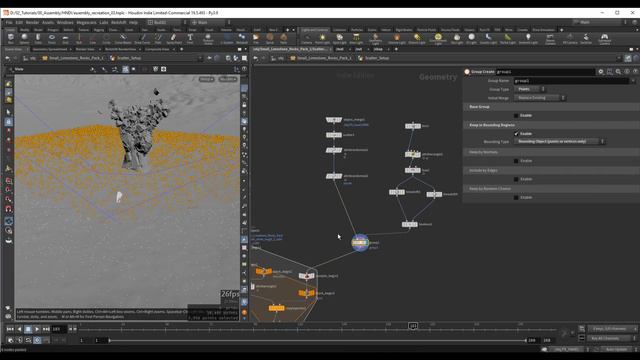Click the frame range slider bar

click(x=317, y=340)
